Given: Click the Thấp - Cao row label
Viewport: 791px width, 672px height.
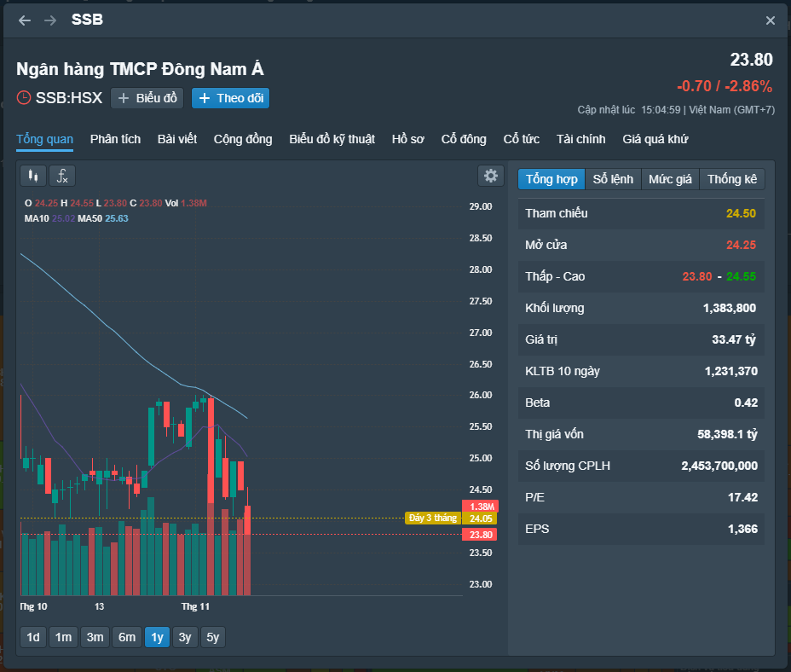Looking at the screenshot, I should pos(555,276).
